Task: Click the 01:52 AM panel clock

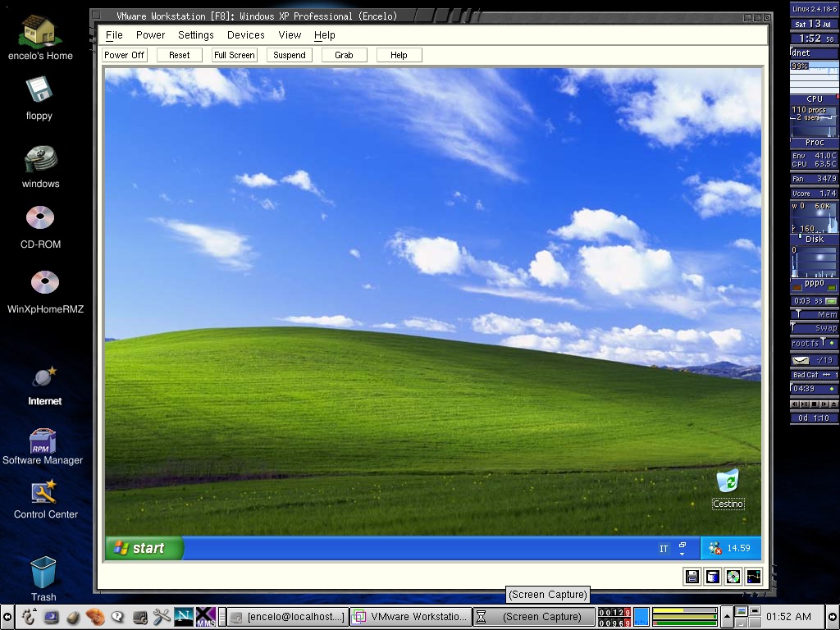Action: click(789, 617)
